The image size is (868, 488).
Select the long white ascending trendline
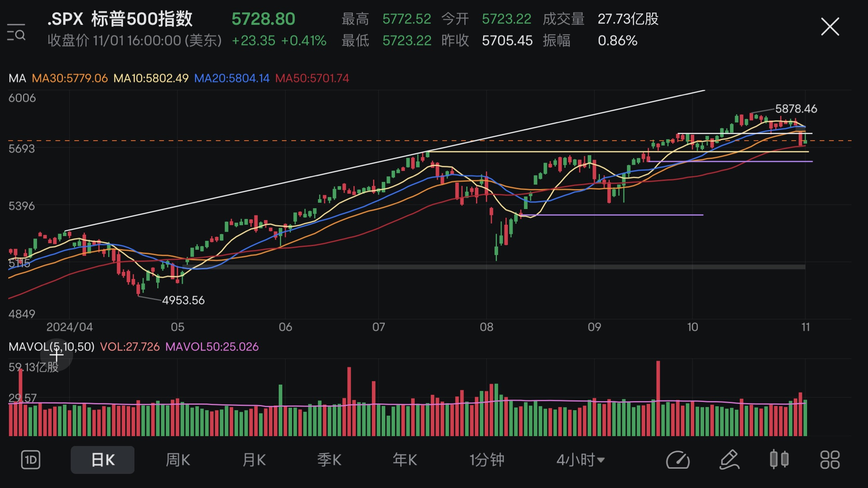click(x=385, y=160)
